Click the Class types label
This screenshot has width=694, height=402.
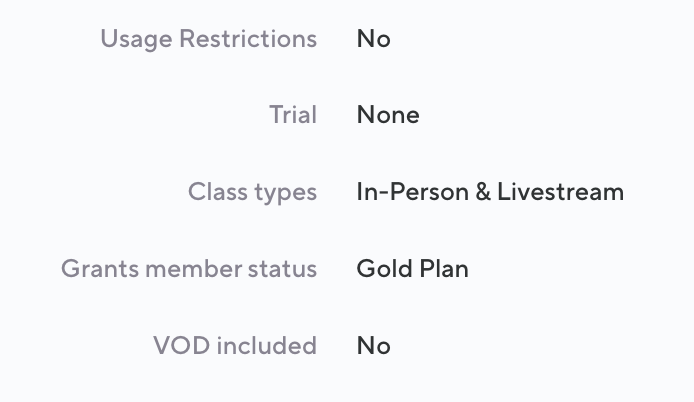[252, 192]
